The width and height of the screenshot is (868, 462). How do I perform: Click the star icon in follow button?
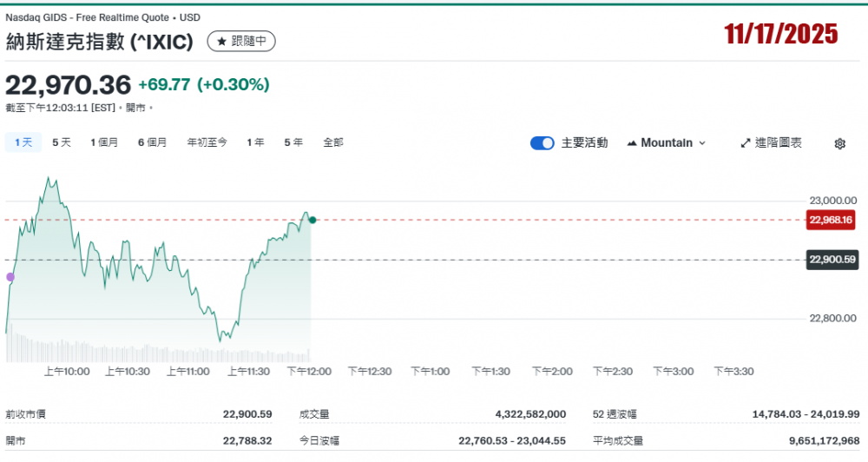(x=221, y=41)
